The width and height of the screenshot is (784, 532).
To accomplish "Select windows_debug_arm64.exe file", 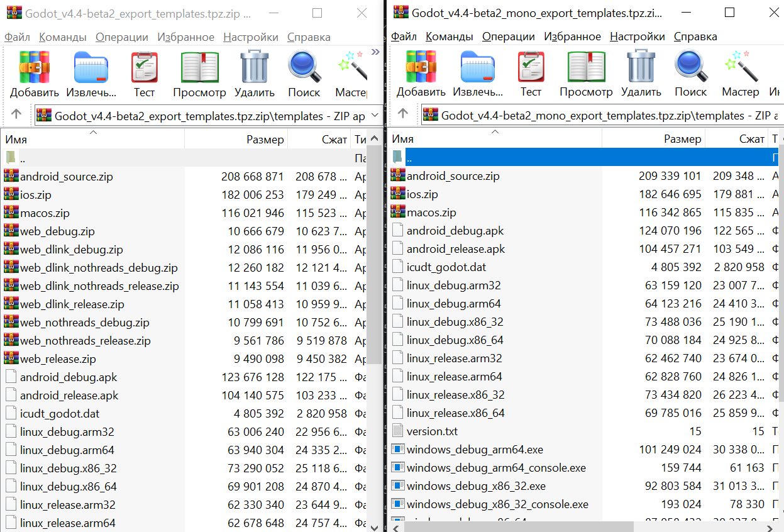I will coord(475,450).
